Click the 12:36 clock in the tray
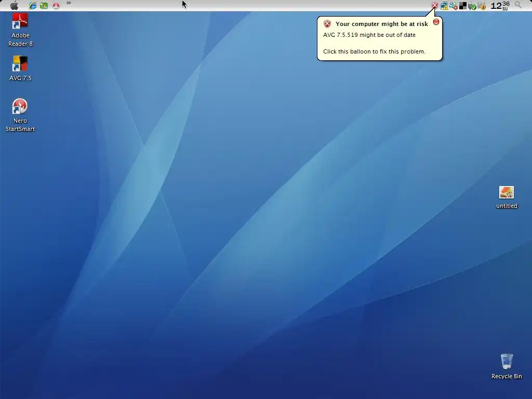 click(x=500, y=5)
